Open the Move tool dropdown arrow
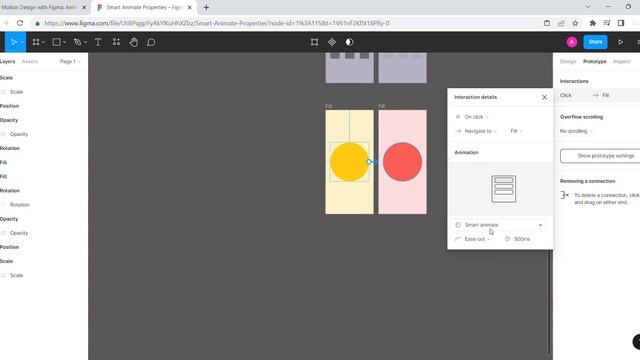The width and height of the screenshot is (640, 360). pyautogui.click(x=22, y=42)
